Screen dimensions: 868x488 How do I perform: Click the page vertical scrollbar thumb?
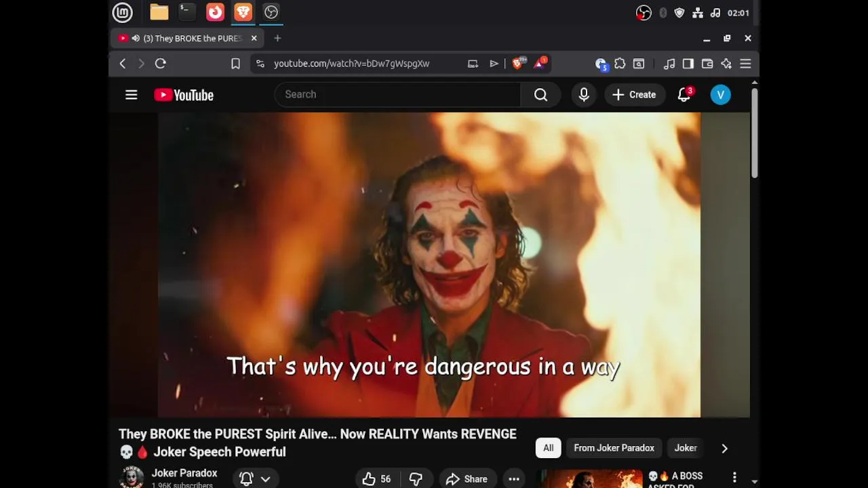pos(754,133)
